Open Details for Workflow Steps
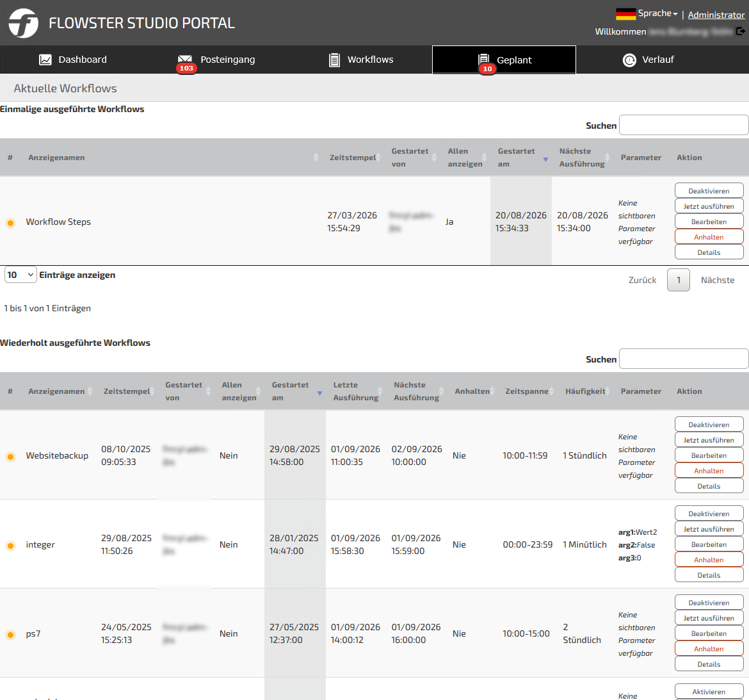749x700 pixels. tap(709, 252)
